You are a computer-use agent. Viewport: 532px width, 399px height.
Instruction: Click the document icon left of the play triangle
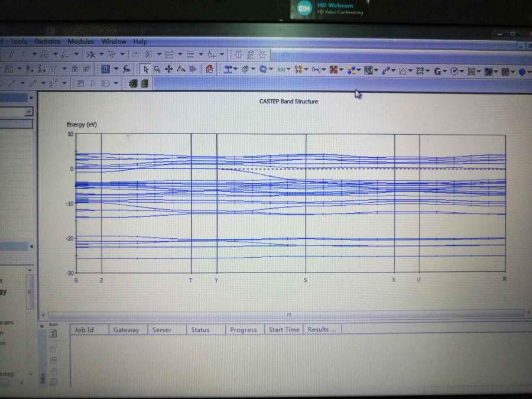[x=81, y=83]
